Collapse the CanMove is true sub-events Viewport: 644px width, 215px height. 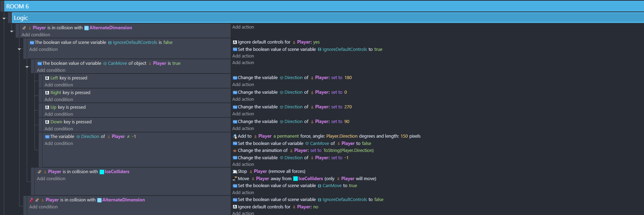coord(27,67)
